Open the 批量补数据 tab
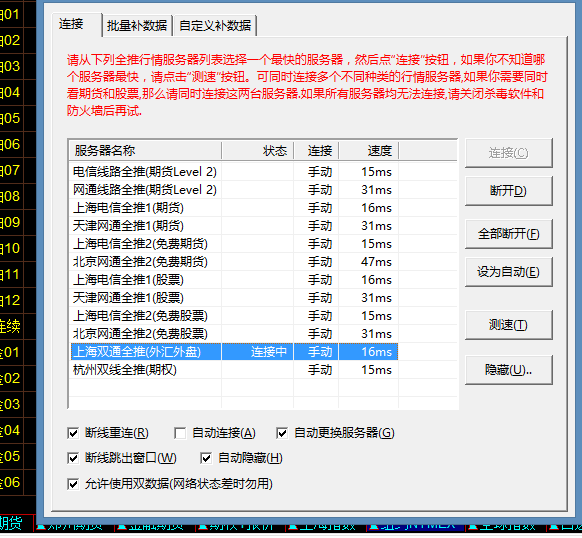 click(x=137, y=26)
